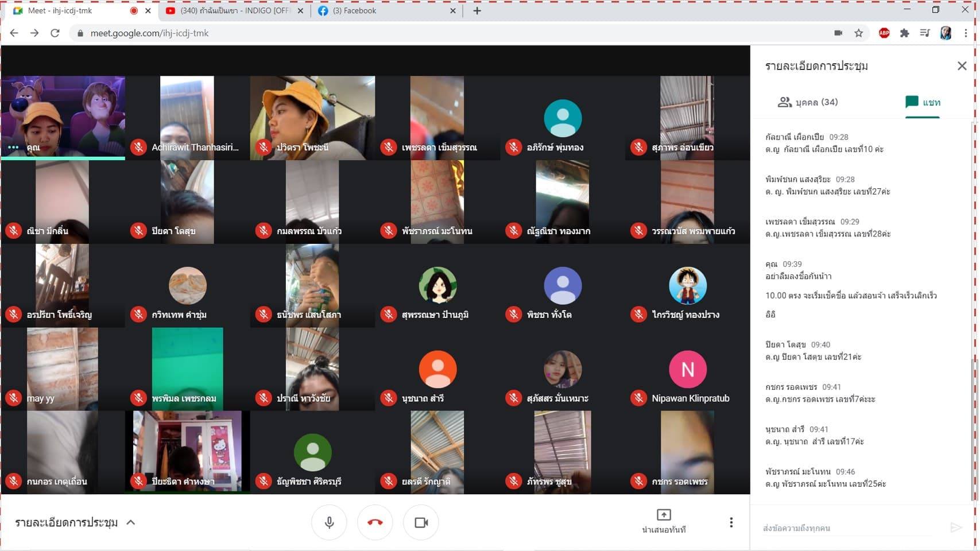Screen dimensions: 980x551
Task: Open the media control playlist icon
Action: coord(925,33)
